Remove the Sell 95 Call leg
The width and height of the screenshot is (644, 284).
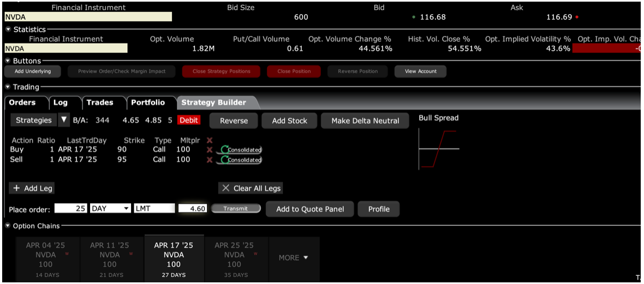point(210,159)
